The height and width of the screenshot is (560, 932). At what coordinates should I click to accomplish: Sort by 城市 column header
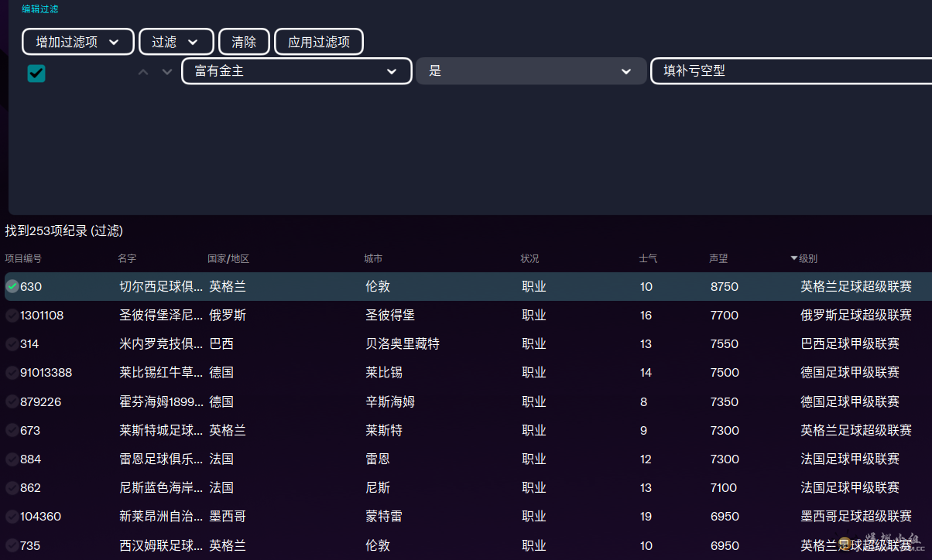click(373, 258)
